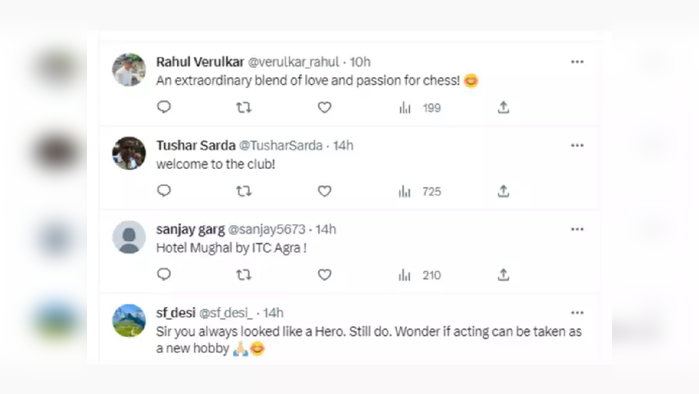The image size is (699, 394).
Task: Reply to Tushar Sarda's tweet
Action: click(x=164, y=191)
